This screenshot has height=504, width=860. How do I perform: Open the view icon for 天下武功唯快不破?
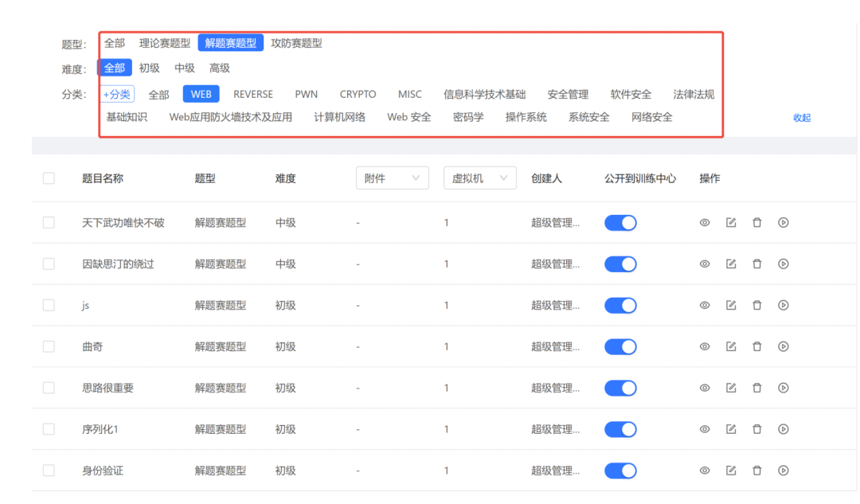pos(704,222)
